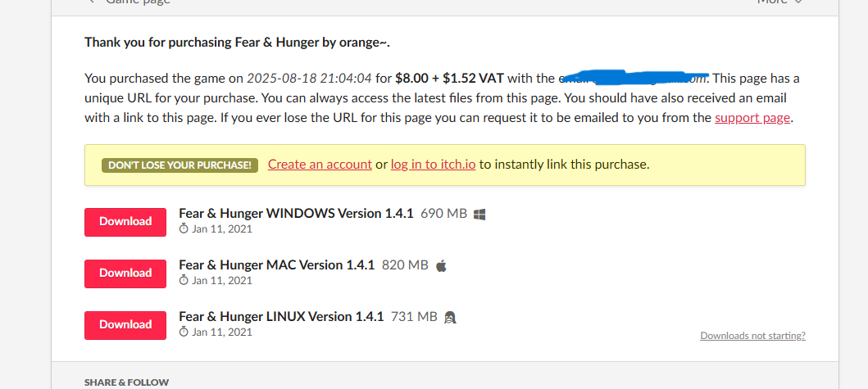Click the clock icon under the WINDOWS version
This screenshot has height=389, width=868.
184,228
